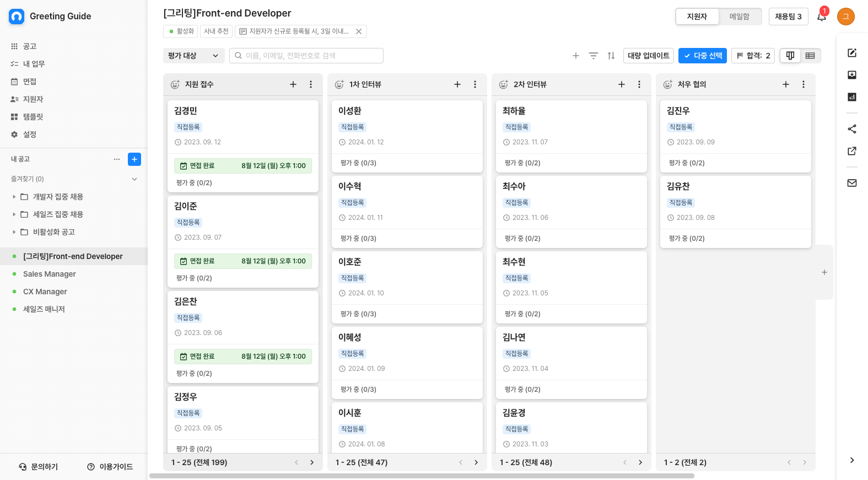Add applicant in 처우 협의 column

coord(786,84)
